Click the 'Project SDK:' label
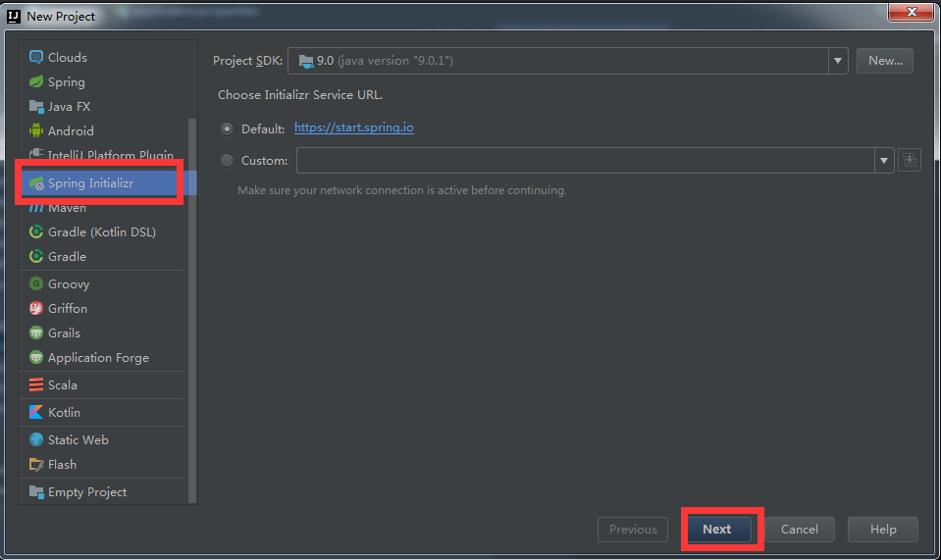The height and width of the screenshot is (560, 941). pyautogui.click(x=247, y=61)
